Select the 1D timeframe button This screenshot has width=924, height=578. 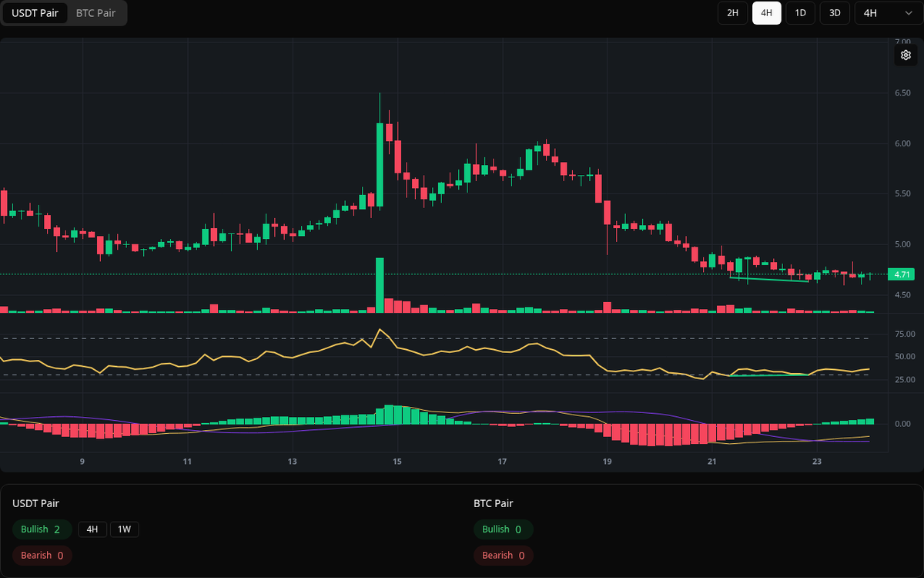tap(800, 13)
